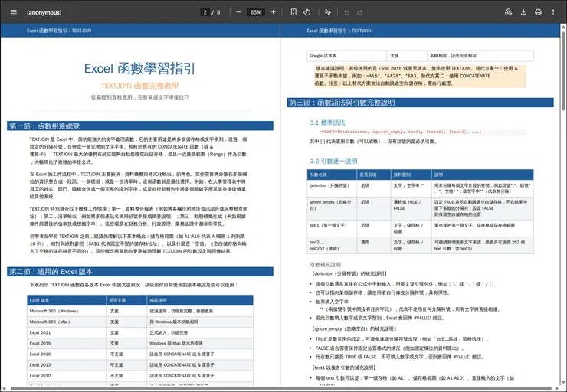Screen dimensions: 567x392
Task: Click '【ignore_empty（忽略空白）的補充說明】' heading
Action: (354, 328)
